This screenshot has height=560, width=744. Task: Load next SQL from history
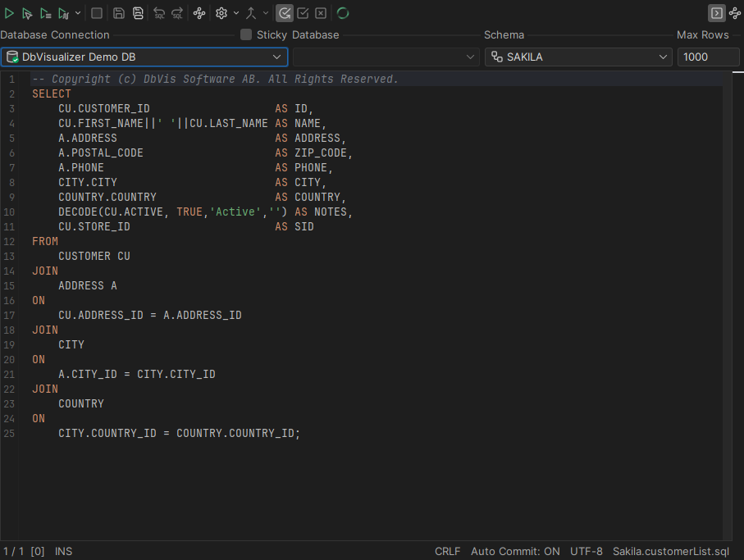(x=177, y=13)
